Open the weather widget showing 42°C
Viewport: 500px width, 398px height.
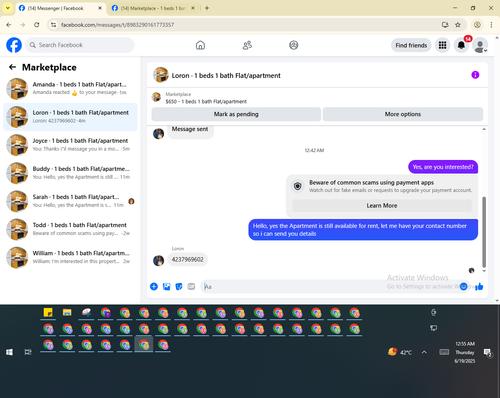tap(400, 352)
